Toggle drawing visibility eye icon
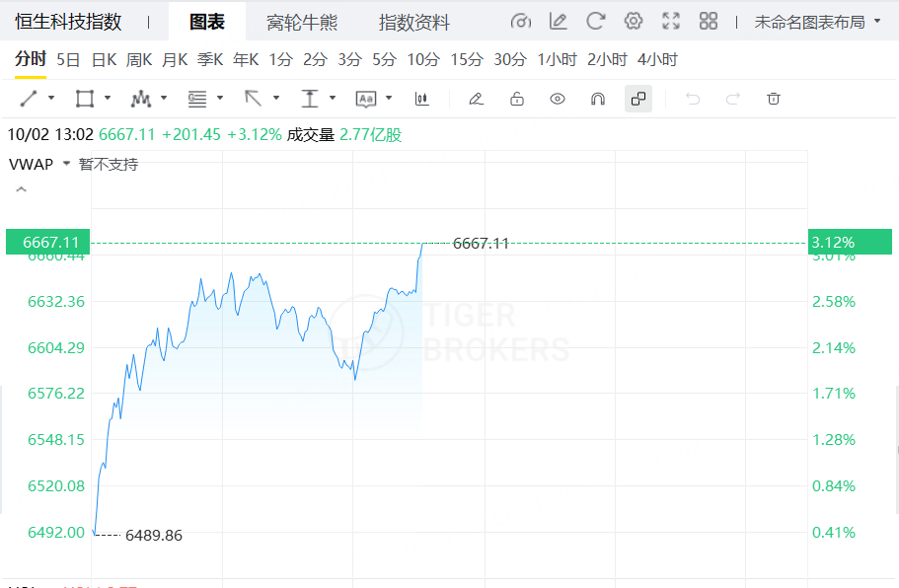899x588 pixels. (x=558, y=99)
